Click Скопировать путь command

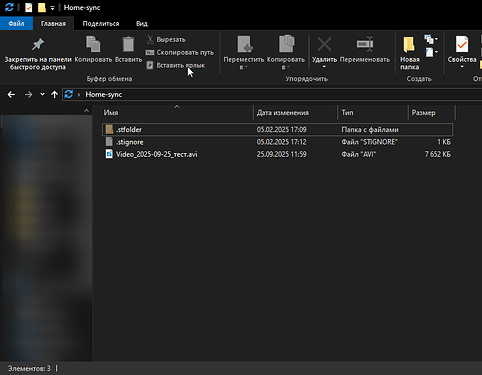tap(180, 53)
